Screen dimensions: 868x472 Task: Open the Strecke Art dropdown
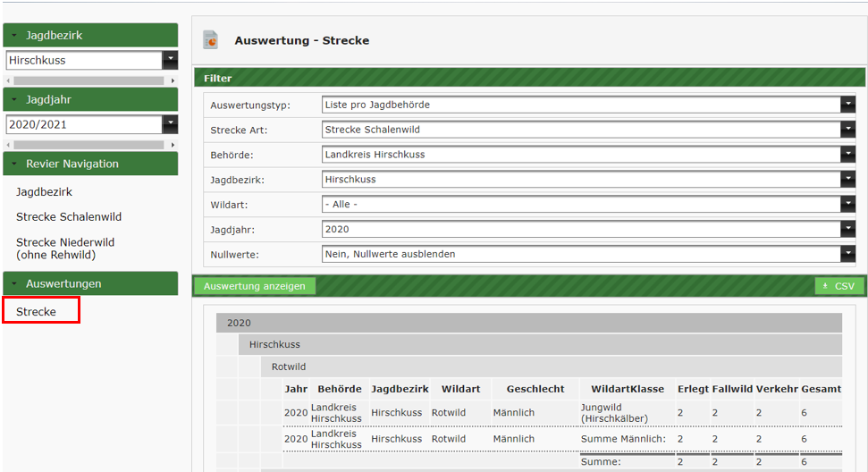[x=587, y=130]
